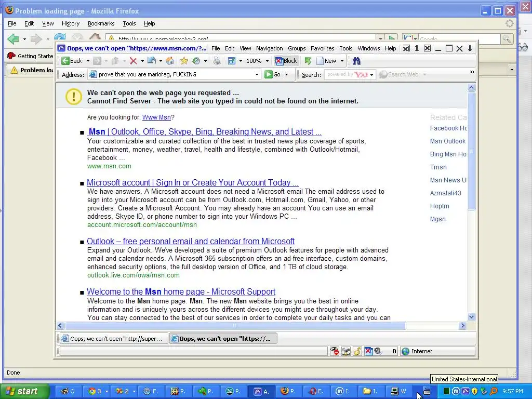Click the New blank page button

[326, 61]
